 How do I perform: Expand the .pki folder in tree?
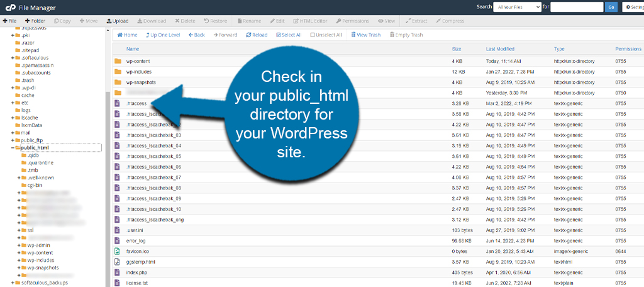click(13, 35)
